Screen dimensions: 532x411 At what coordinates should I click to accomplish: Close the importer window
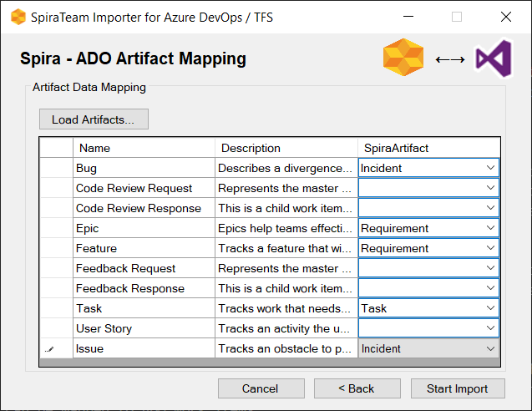[505, 17]
